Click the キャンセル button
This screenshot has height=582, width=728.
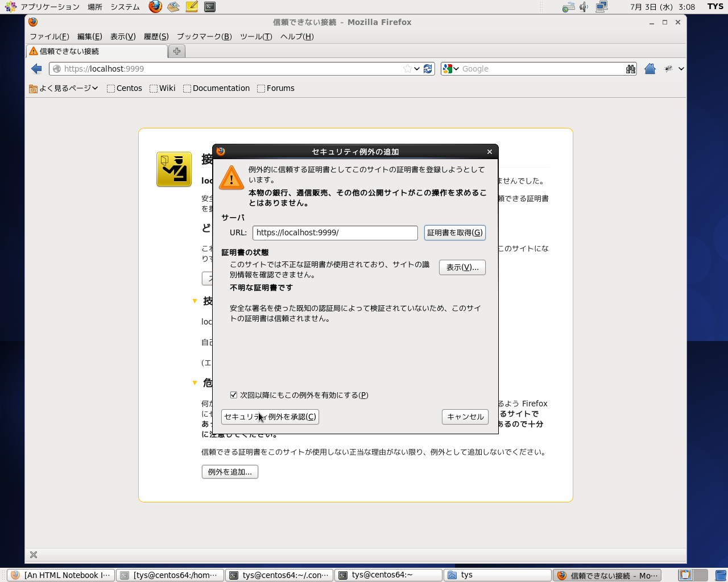tap(465, 417)
